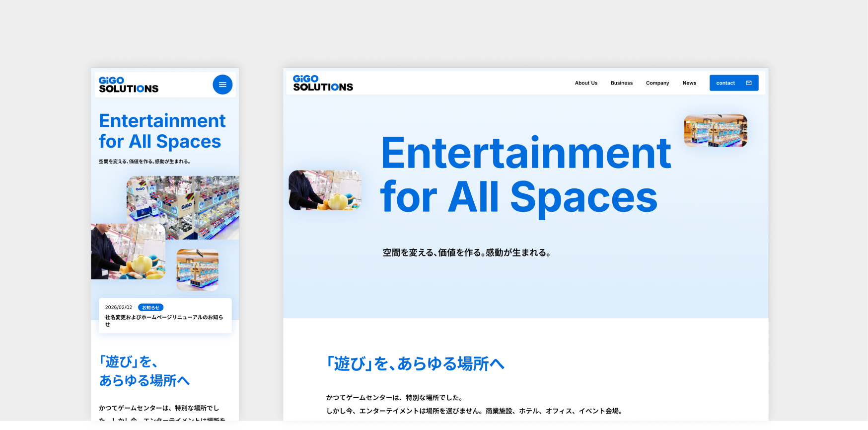The image size is (868, 430).
Task: Open the News nav item
Action: (689, 83)
